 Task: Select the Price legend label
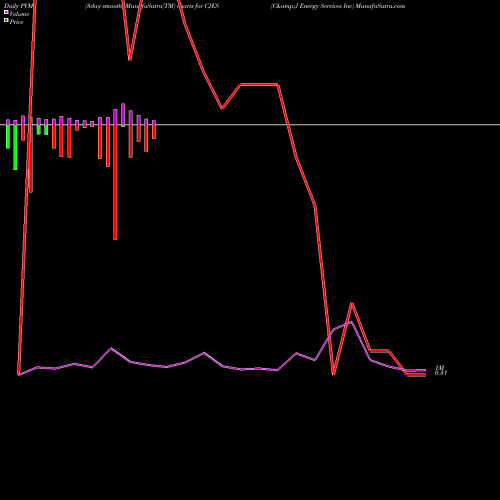coord(16,22)
